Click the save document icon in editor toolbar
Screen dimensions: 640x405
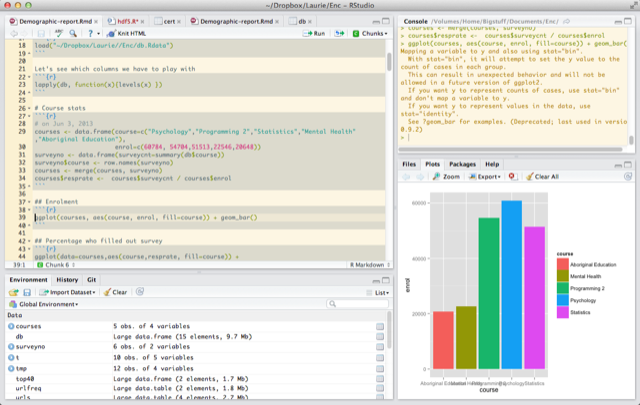pos(41,33)
